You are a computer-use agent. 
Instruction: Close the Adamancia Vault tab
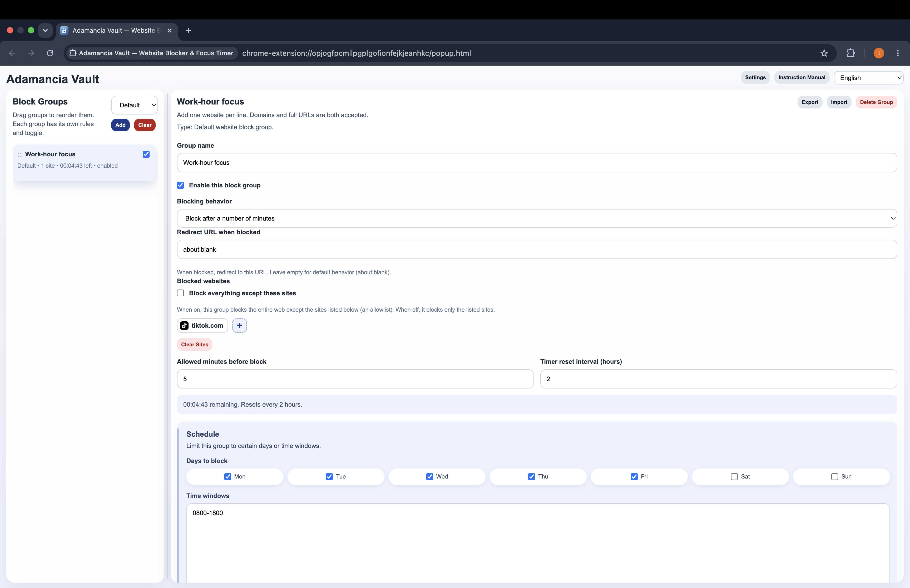(170, 30)
